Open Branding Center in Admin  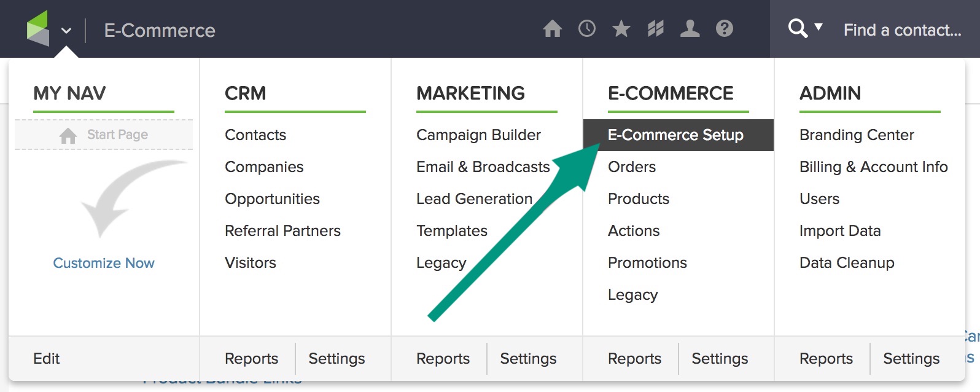(857, 135)
